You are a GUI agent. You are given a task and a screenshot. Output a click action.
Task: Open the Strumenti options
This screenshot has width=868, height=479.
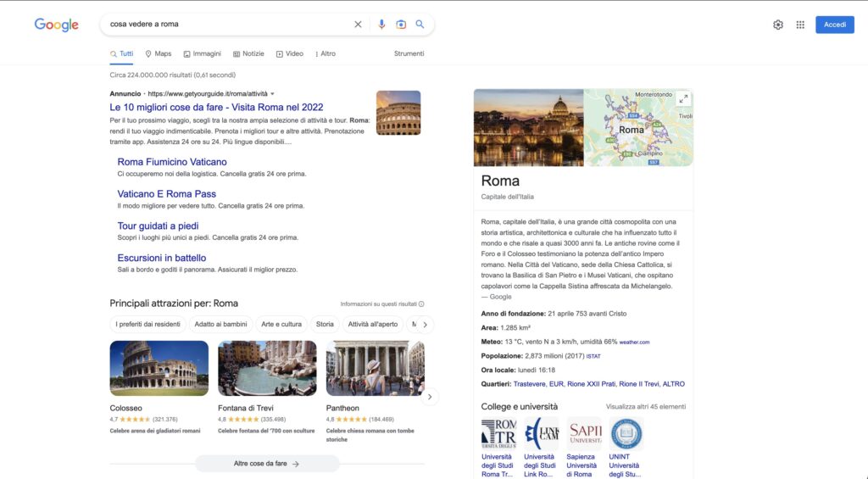click(x=409, y=53)
